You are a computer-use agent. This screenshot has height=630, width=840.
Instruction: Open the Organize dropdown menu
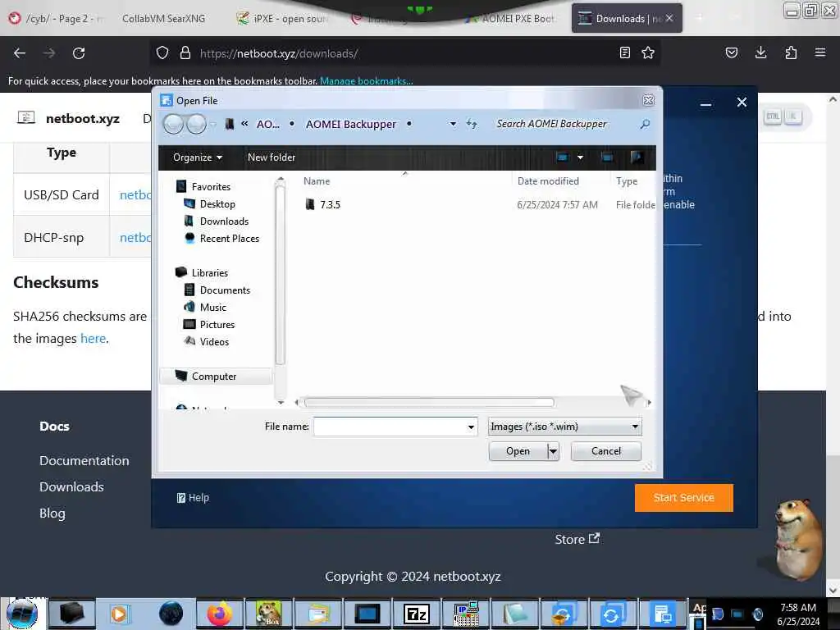[x=197, y=157]
